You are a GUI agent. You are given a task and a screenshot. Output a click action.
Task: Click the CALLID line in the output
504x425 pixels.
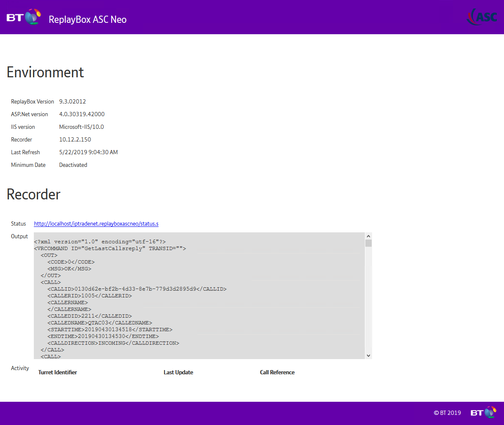tap(137, 289)
